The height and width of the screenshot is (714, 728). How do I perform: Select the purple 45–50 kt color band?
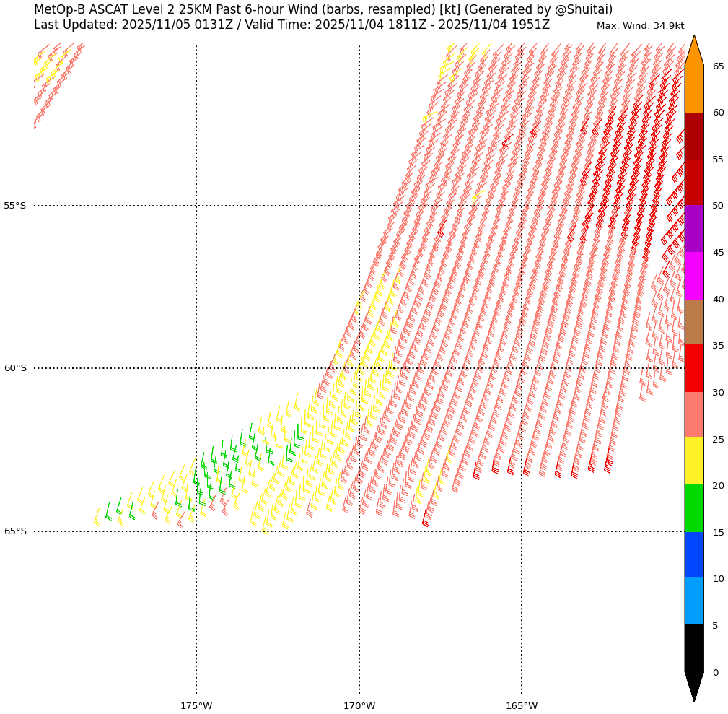pyautogui.click(x=693, y=229)
